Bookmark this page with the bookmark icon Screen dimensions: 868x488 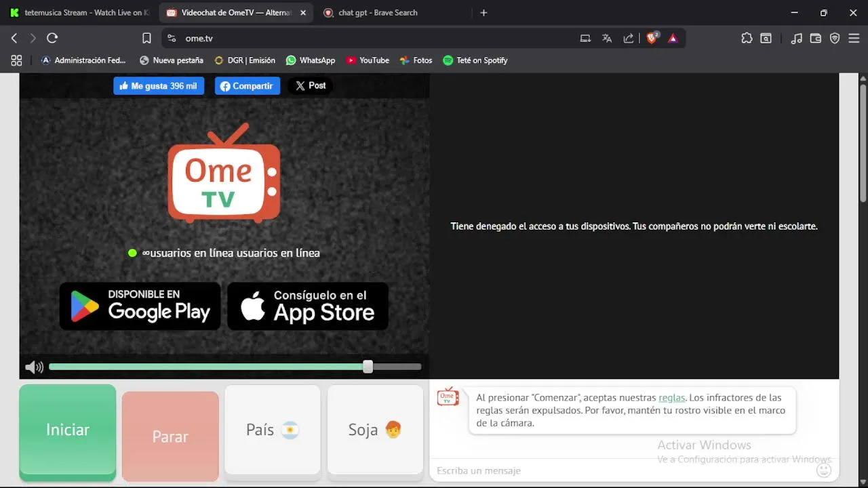coord(146,39)
